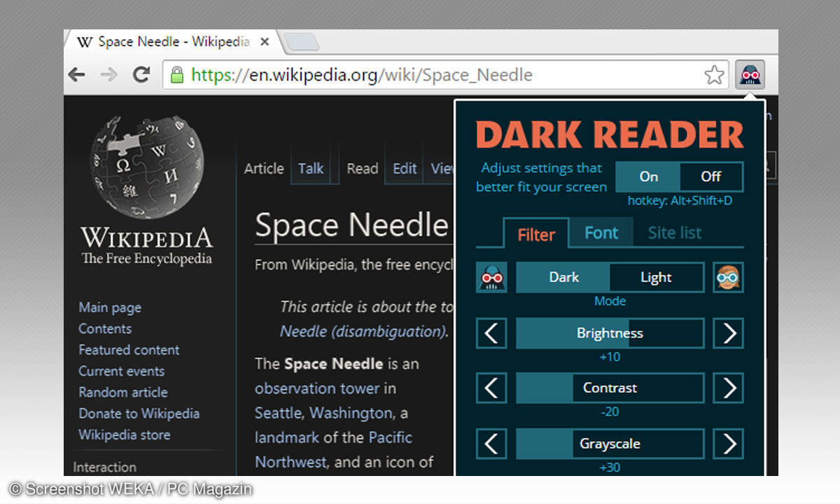Click the light mode character icon
The height and width of the screenshot is (504, 840).
coord(728,278)
